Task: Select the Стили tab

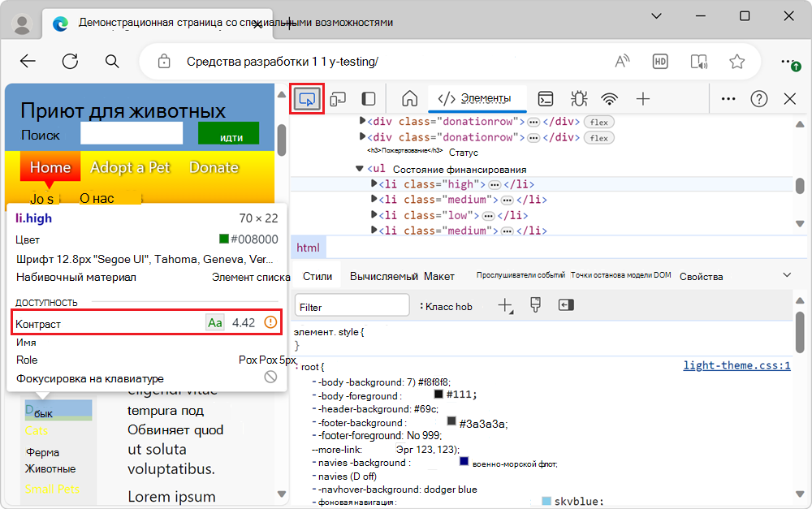Action: [x=317, y=277]
